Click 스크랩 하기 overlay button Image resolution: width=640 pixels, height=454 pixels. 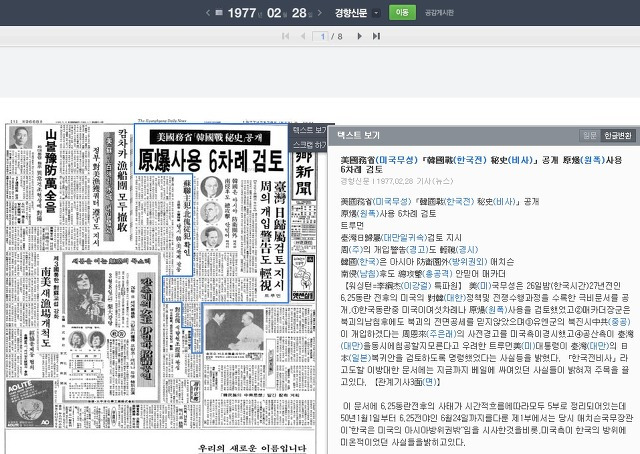pyautogui.click(x=310, y=145)
